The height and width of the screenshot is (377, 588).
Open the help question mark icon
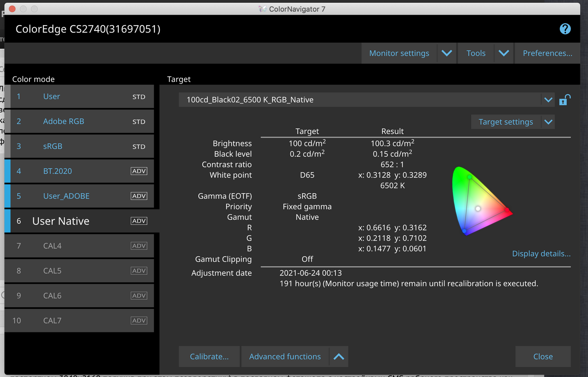[565, 29]
